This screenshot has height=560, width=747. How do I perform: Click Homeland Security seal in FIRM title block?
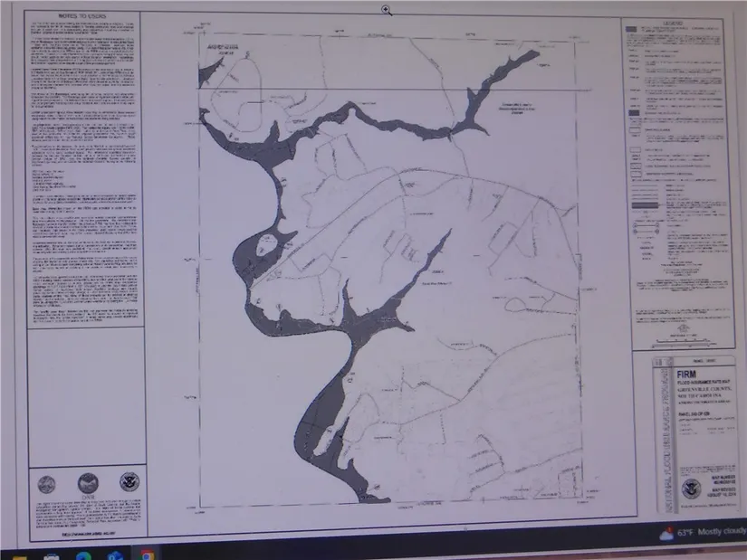coord(691,489)
